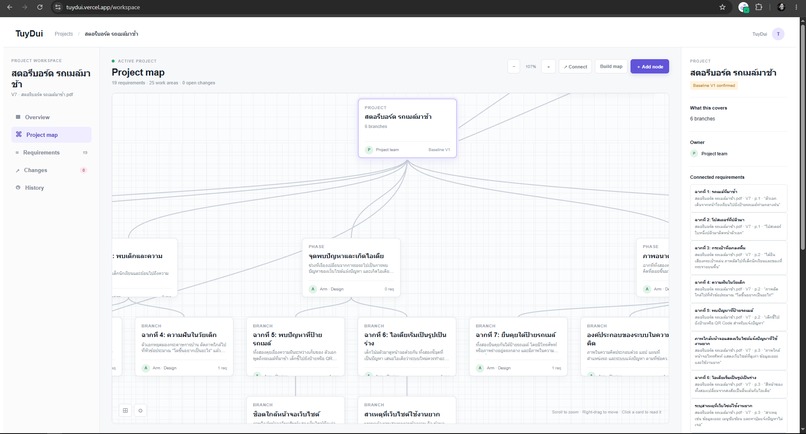Open the connected requirement ฉากที่ 3

click(738, 258)
